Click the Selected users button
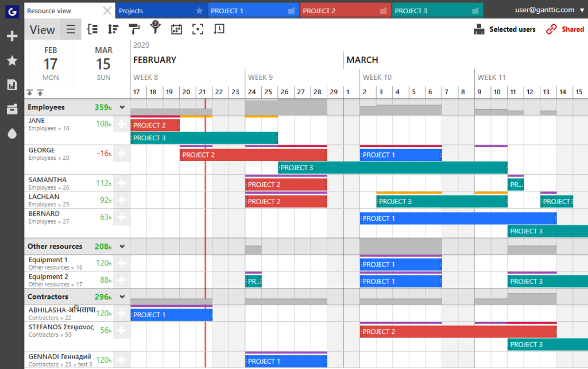The image size is (588, 369). (x=505, y=29)
